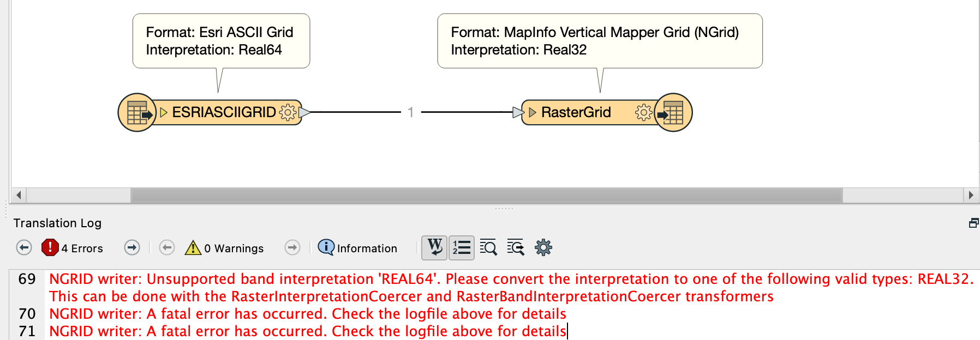The width and height of the screenshot is (980, 340).
Task: Click the RasterGrid writer table icon
Action: [673, 113]
